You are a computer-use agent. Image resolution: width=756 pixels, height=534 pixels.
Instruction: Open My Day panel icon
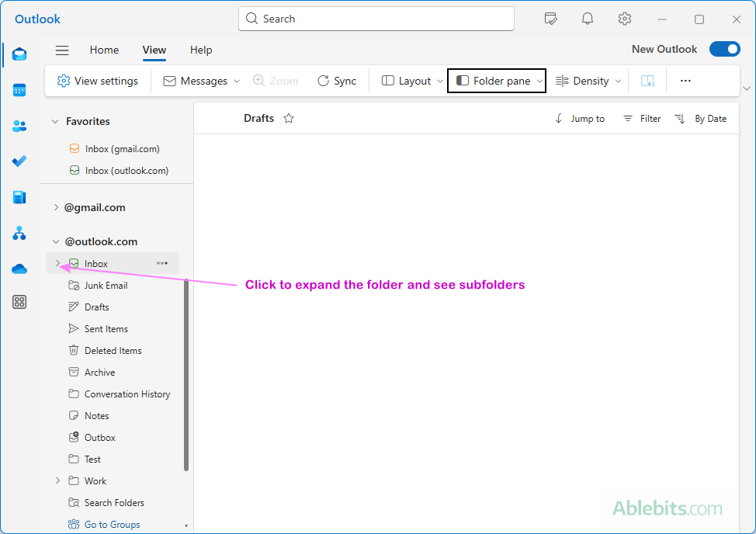pyautogui.click(x=550, y=19)
